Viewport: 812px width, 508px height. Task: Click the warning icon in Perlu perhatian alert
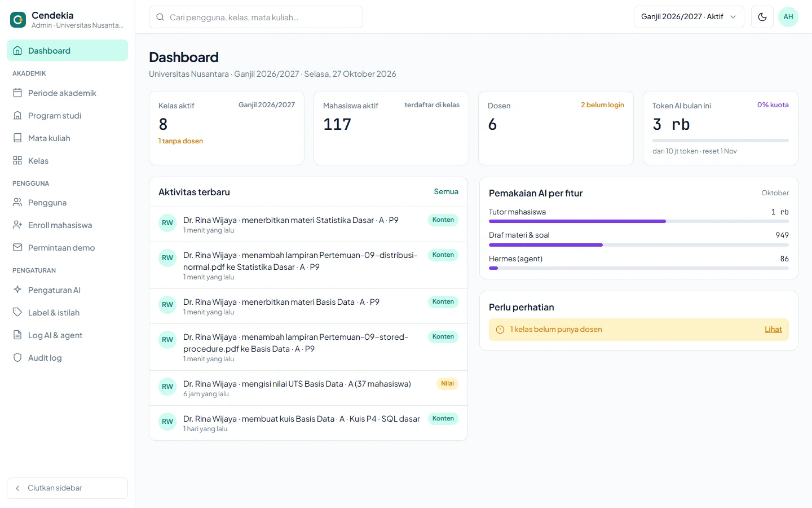point(500,330)
